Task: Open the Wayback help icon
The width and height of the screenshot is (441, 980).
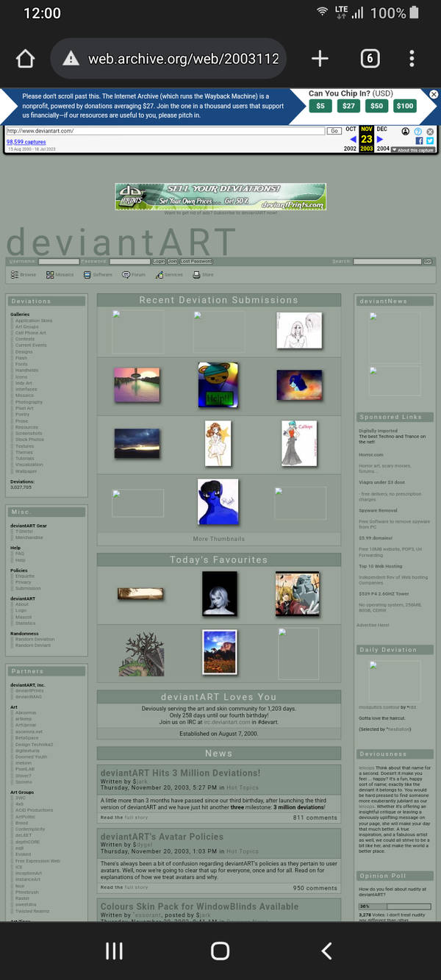Action: pos(418,132)
